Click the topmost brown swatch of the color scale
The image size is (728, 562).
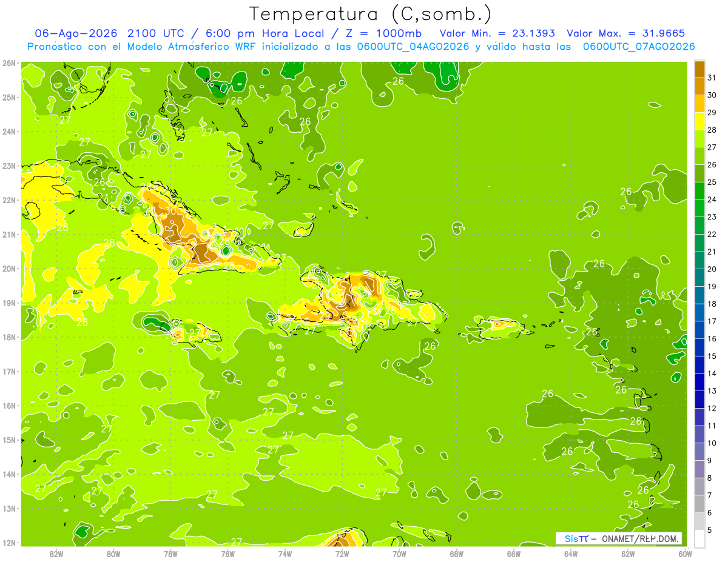click(x=699, y=69)
